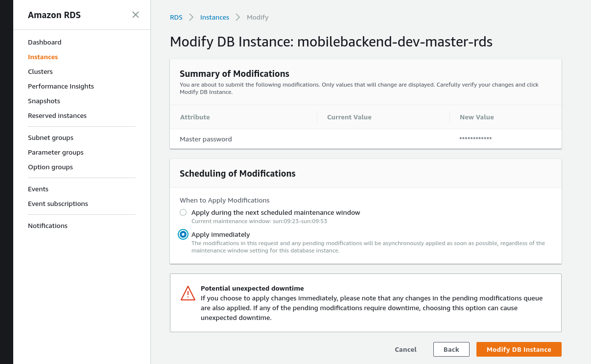This screenshot has height=364, width=591.
Task: Click the masked new password value
Action: (x=475, y=139)
